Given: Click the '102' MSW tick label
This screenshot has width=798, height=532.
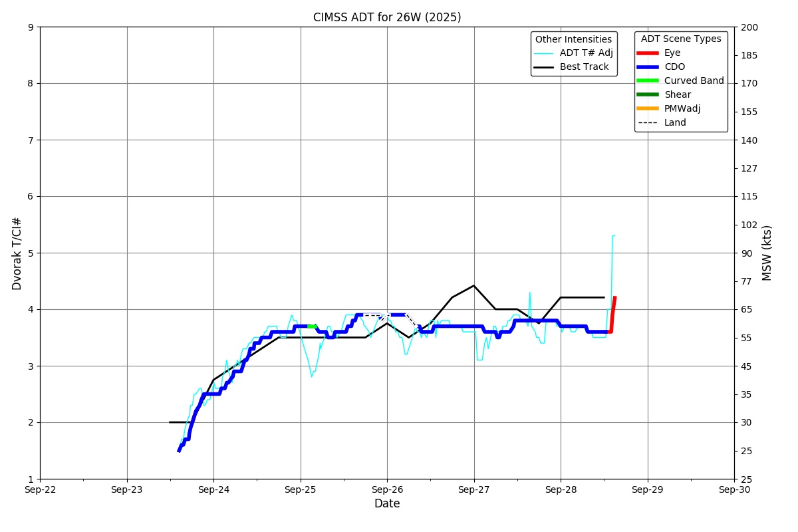Looking at the screenshot, I should pos(749,225).
